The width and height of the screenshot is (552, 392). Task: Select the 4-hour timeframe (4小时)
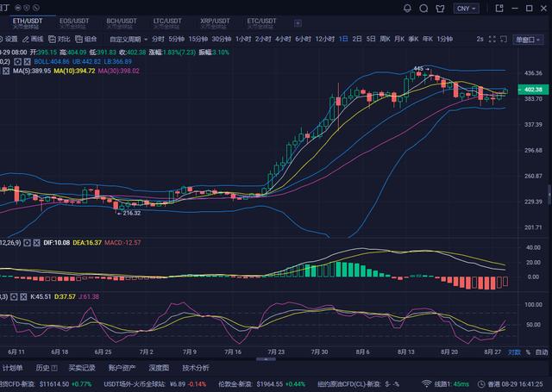[x=282, y=39]
